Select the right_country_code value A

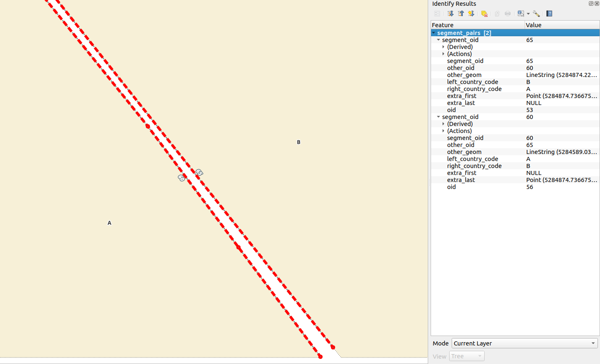click(528, 89)
